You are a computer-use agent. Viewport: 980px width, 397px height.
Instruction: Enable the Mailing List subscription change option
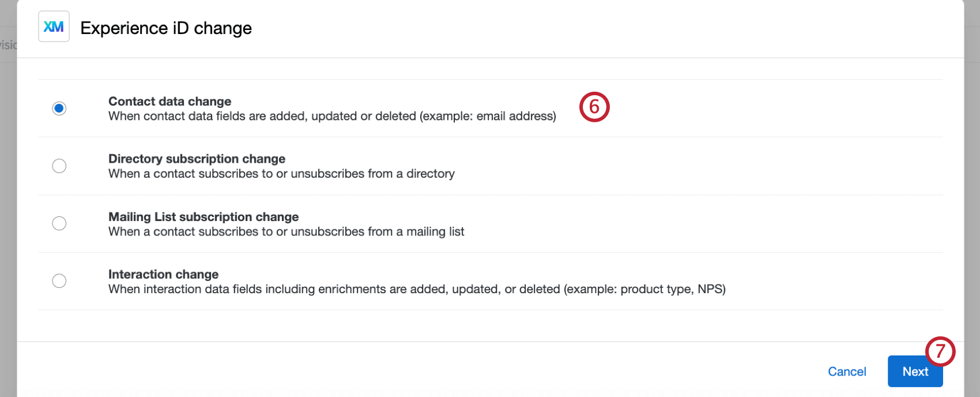click(59, 223)
